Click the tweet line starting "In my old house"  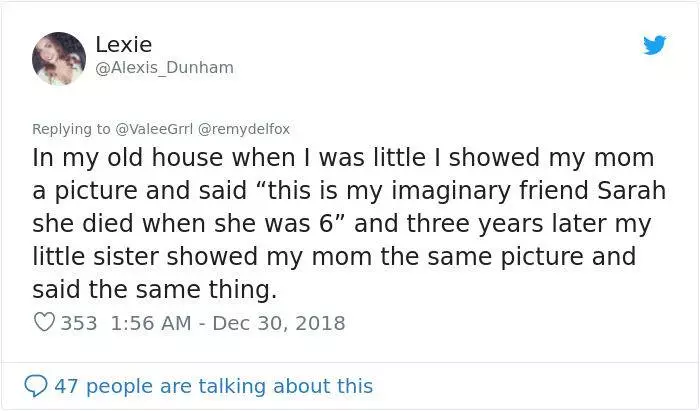click(x=343, y=158)
